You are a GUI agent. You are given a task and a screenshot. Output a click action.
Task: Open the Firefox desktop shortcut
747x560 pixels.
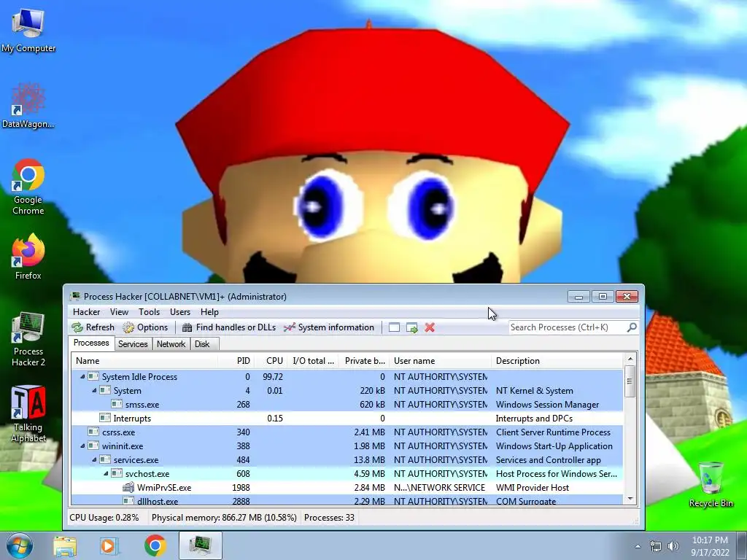point(28,257)
